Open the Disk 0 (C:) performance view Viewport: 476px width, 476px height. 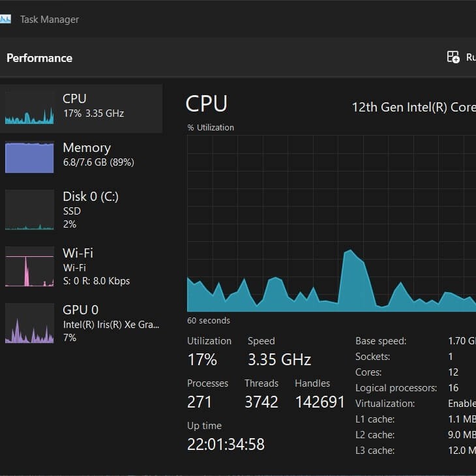click(x=81, y=210)
